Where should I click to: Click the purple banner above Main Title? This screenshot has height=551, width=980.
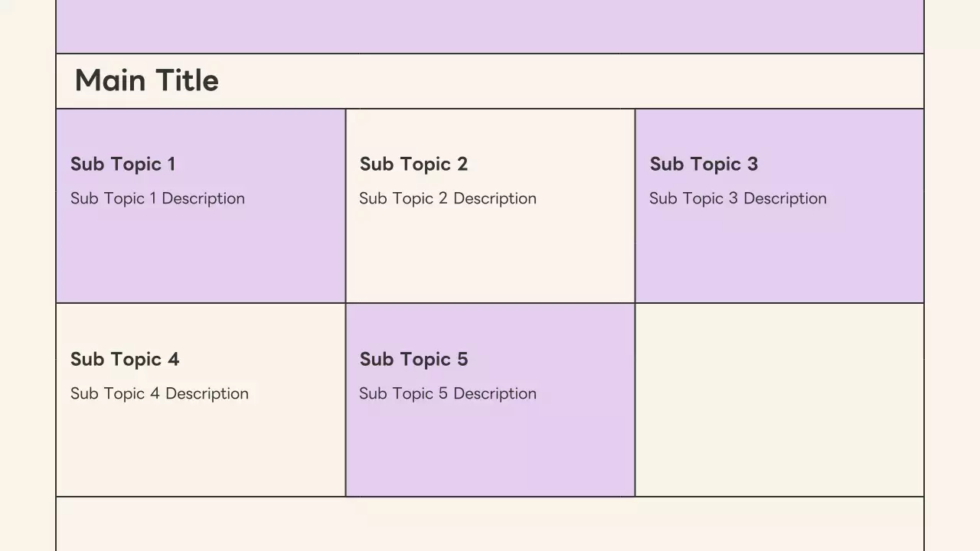[490, 26]
